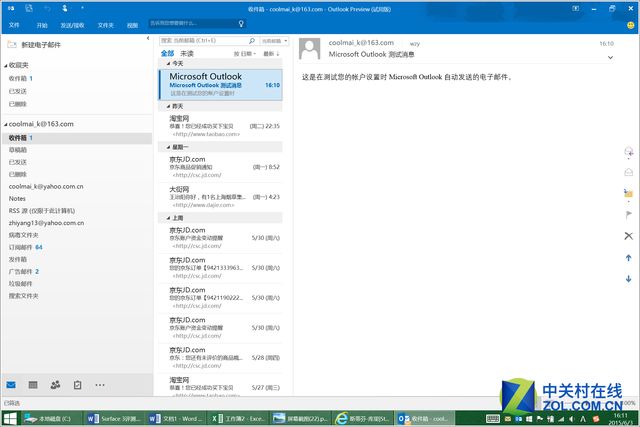Click the move to folder icon
This screenshot has height=427, width=640.
tap(629, 193)
